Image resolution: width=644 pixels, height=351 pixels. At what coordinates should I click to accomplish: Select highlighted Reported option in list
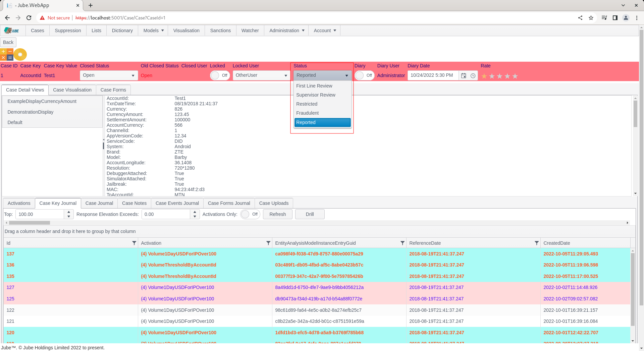(x=322, y=122)
